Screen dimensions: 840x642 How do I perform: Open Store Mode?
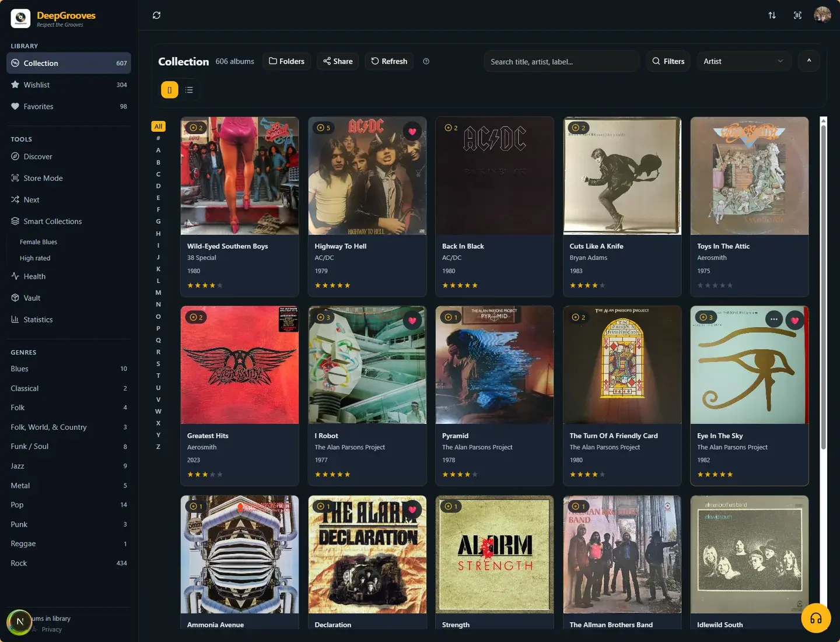point(69,178)
